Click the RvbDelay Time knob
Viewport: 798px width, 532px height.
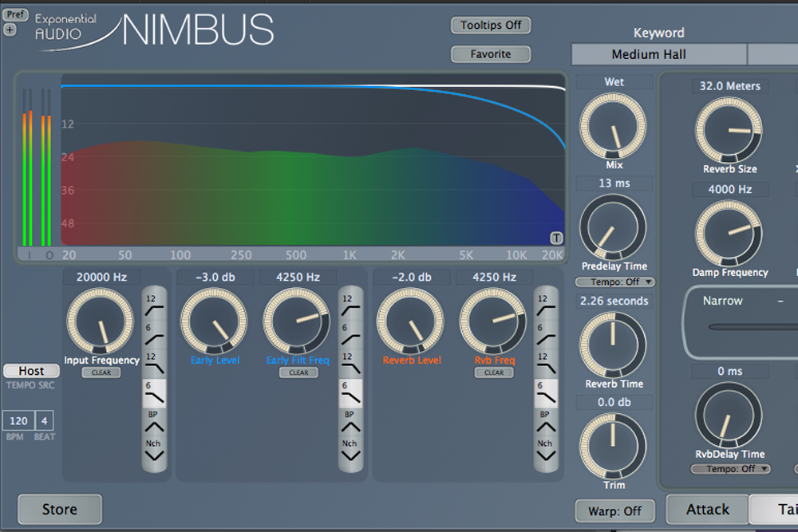coord(729,416)
